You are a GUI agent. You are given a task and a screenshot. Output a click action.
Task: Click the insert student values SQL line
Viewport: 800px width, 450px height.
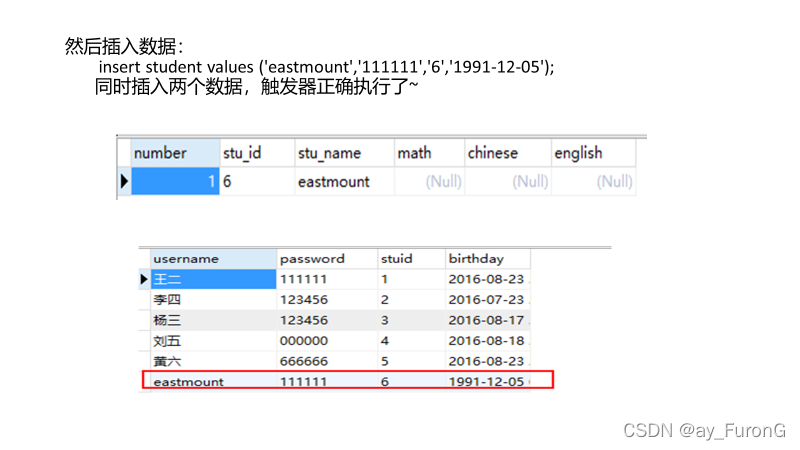pos(327,67)
